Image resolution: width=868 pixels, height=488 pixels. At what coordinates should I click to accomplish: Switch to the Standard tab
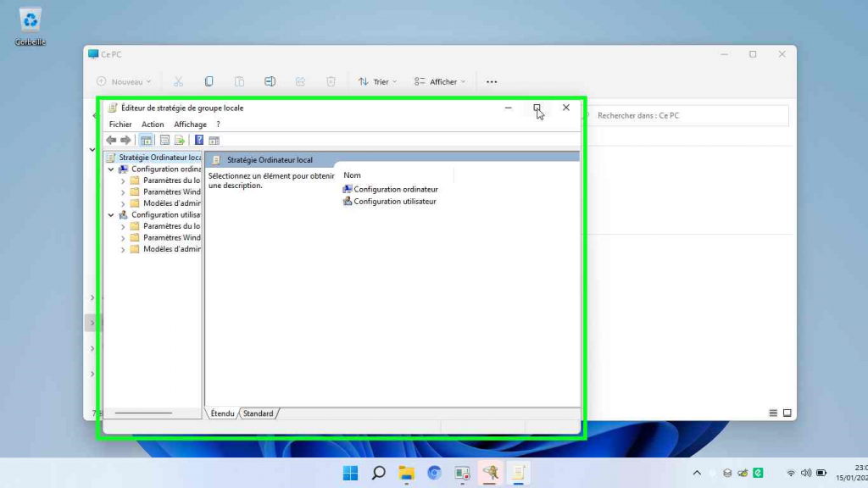pos(258,413)
